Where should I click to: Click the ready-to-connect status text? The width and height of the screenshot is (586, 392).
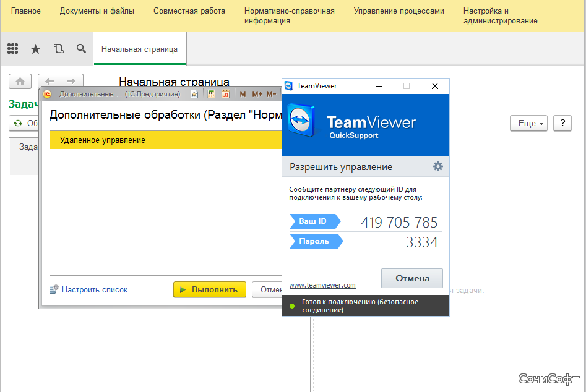point(360,306)
